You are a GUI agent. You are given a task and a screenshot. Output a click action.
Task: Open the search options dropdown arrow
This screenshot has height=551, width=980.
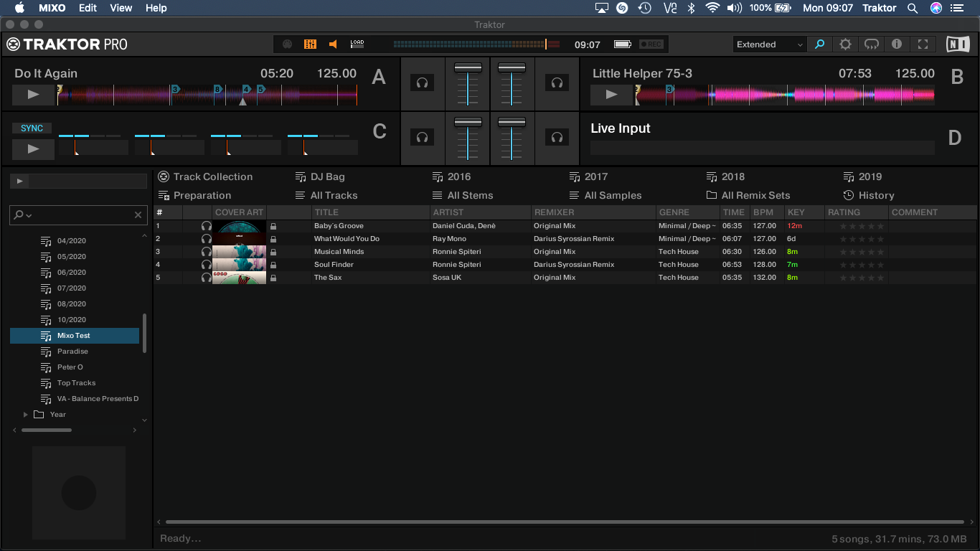29,215
